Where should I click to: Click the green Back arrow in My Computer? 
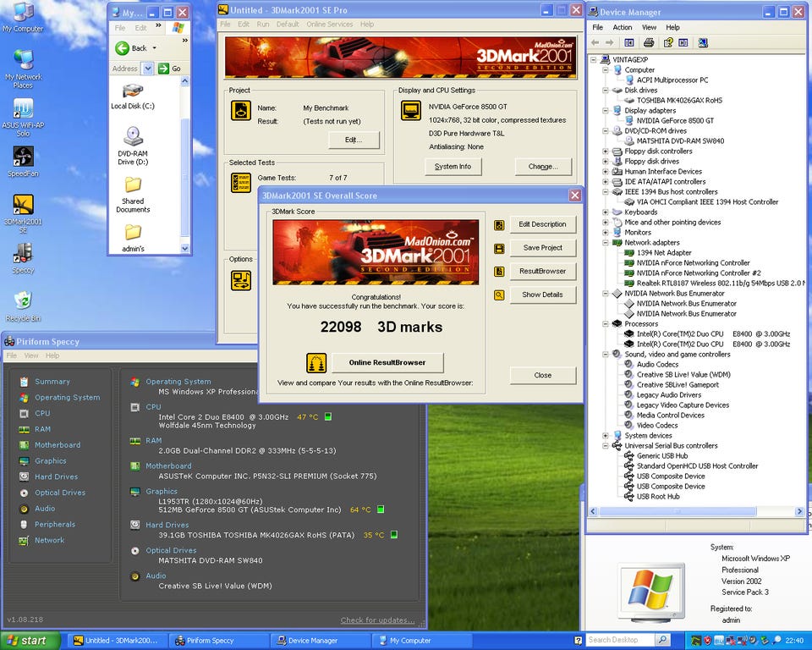coord(122,48)
